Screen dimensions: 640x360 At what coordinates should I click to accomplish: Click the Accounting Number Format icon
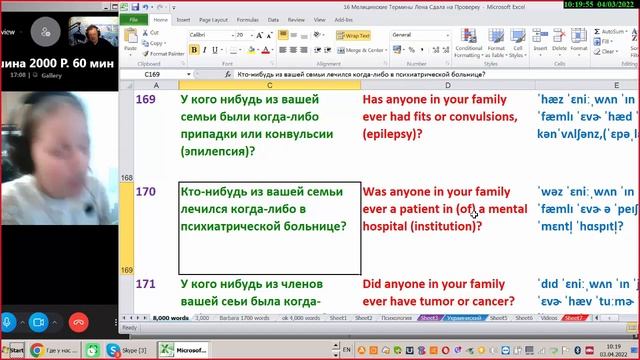click(396, 50)
